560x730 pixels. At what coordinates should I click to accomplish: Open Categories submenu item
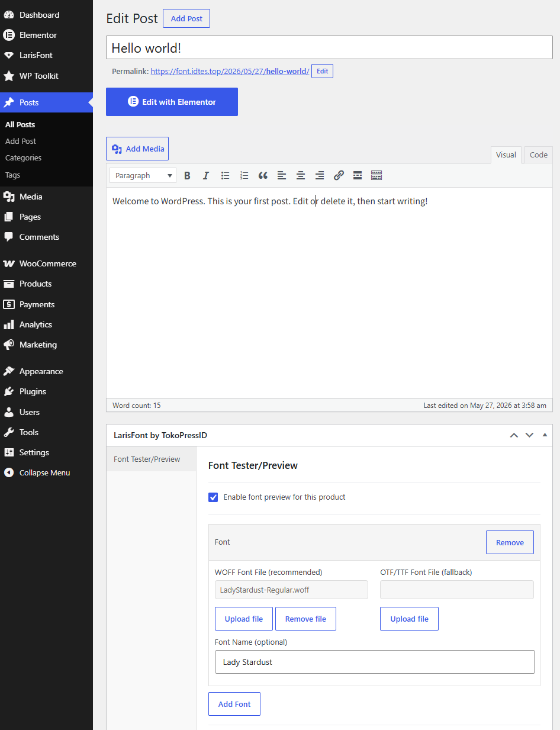coord(23,157)
